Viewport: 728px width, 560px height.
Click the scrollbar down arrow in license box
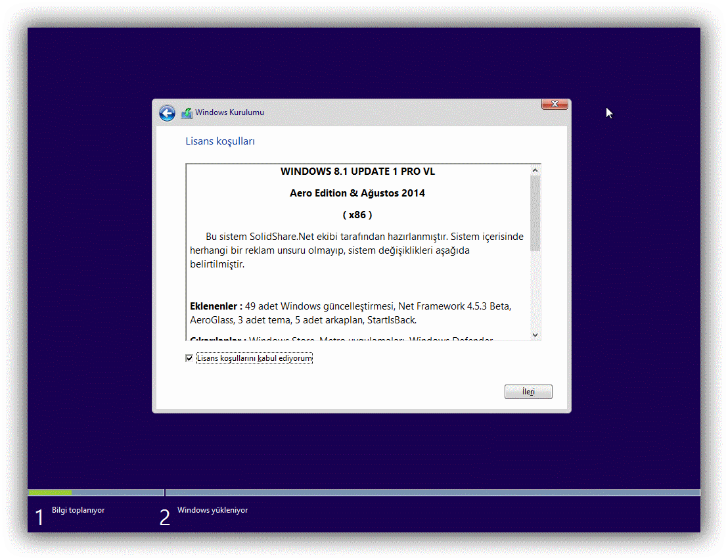pos(535,335)
